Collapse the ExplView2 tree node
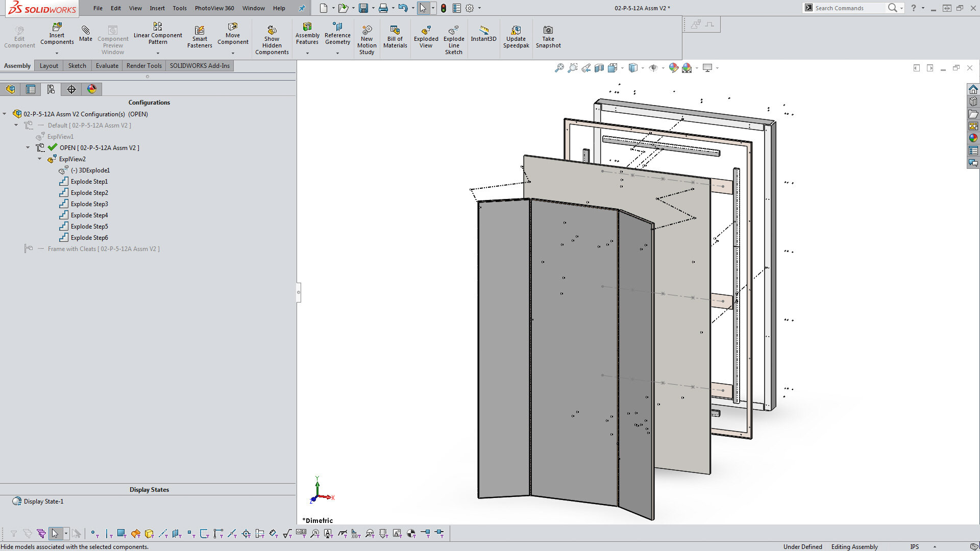 40,159
